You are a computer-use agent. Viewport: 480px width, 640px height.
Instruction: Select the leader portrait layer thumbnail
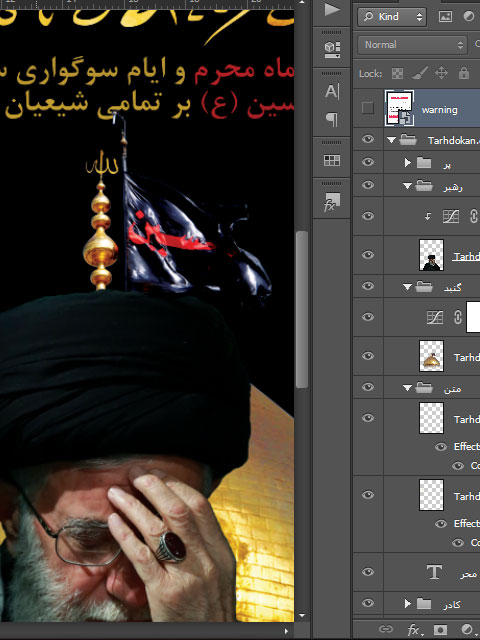431,255
